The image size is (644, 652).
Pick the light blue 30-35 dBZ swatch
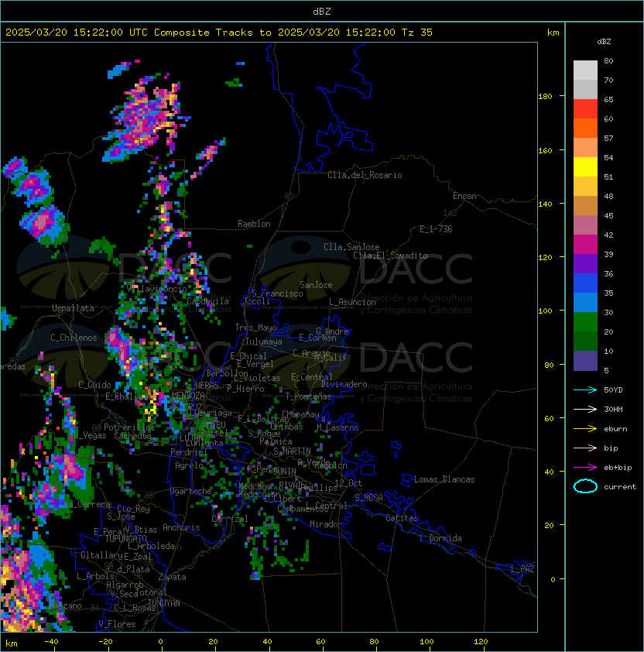(585, 302)
